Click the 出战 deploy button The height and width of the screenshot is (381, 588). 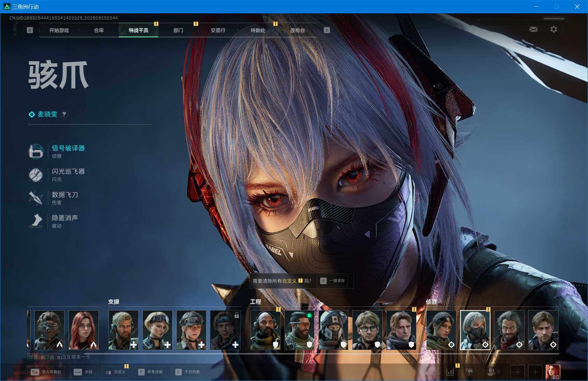pyautogui.click(x=83, y=372)
